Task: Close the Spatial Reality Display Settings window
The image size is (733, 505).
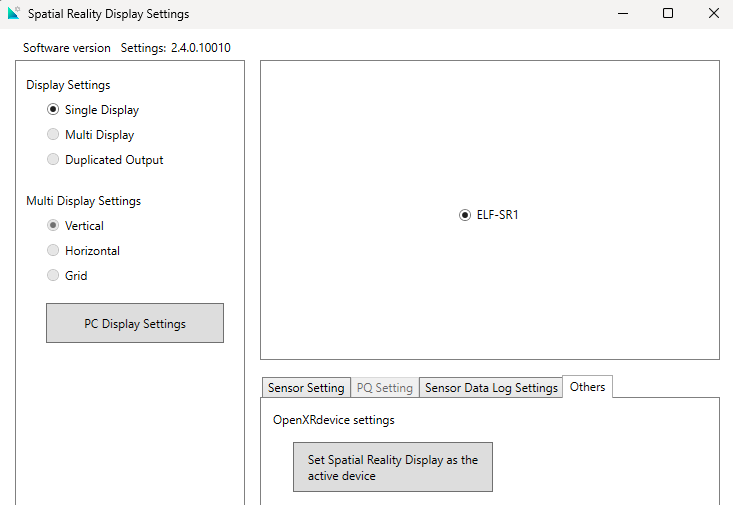Action: (x=713, y=14)
